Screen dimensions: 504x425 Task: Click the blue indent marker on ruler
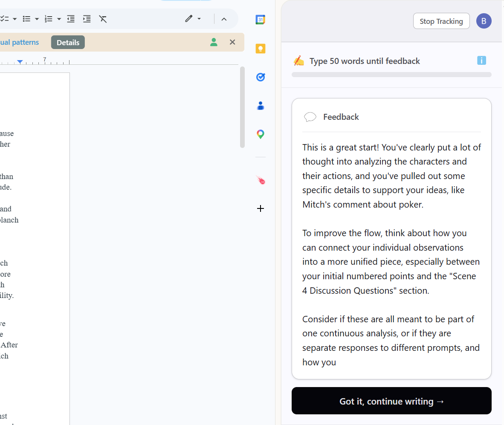pyautogui.click(x=20, y=62)
